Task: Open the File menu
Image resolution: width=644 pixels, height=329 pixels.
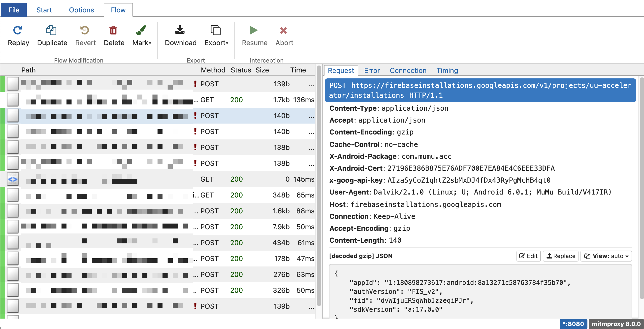Action: (x=14, y=10)
